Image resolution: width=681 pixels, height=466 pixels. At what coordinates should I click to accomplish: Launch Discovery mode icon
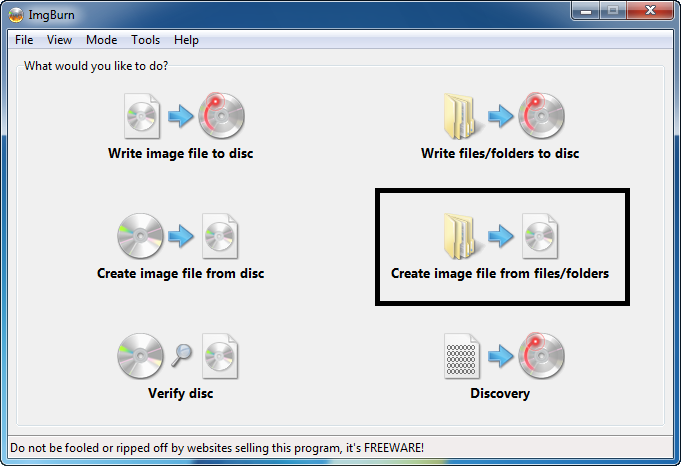pyautogui.click(x=504, y=355)
